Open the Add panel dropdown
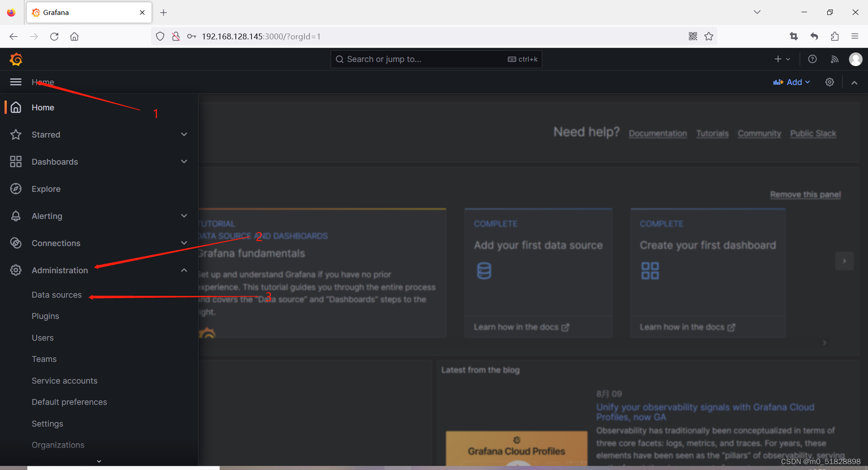This screenshot has height=470, width=868. 792,82
